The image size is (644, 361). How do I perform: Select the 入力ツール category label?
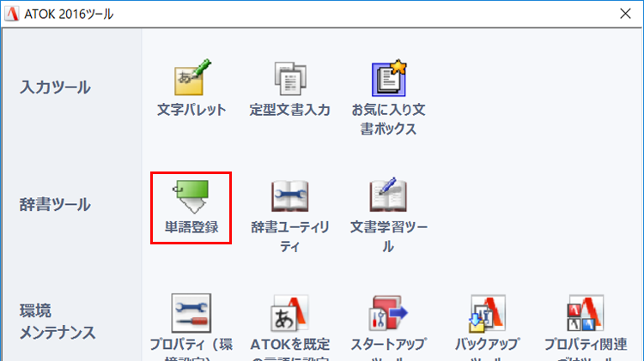pos(55,87)
